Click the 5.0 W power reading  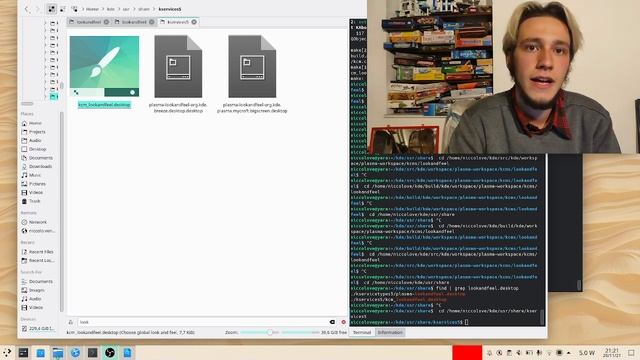pos(587,353)
